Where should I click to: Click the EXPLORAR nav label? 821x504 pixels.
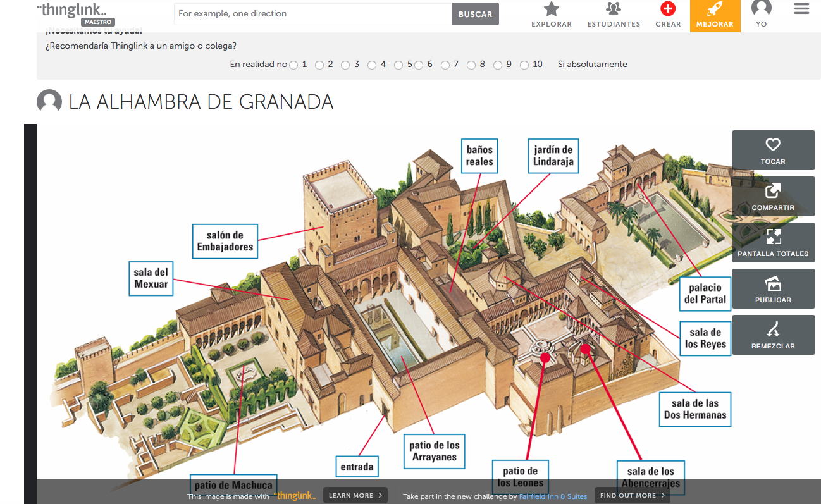[552, 24]
